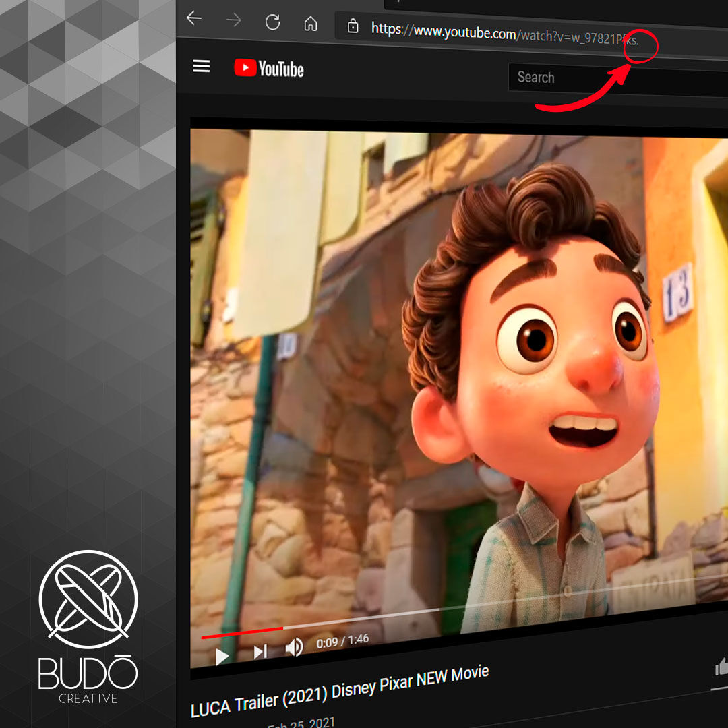Reload the page with the refresh icon

tap(272, 22)
